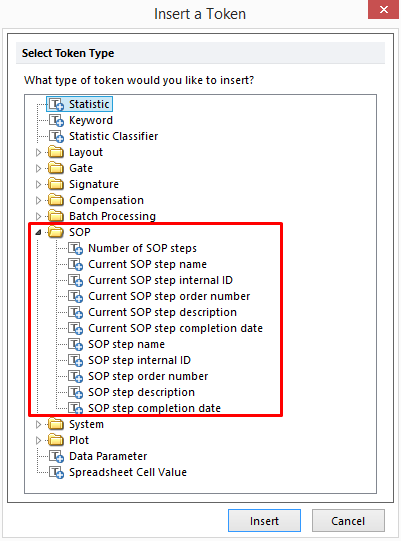The height and width of the screenshot is (541, 401).
Task: Click the Current SOP step order number icon
Action: point(75,296)
